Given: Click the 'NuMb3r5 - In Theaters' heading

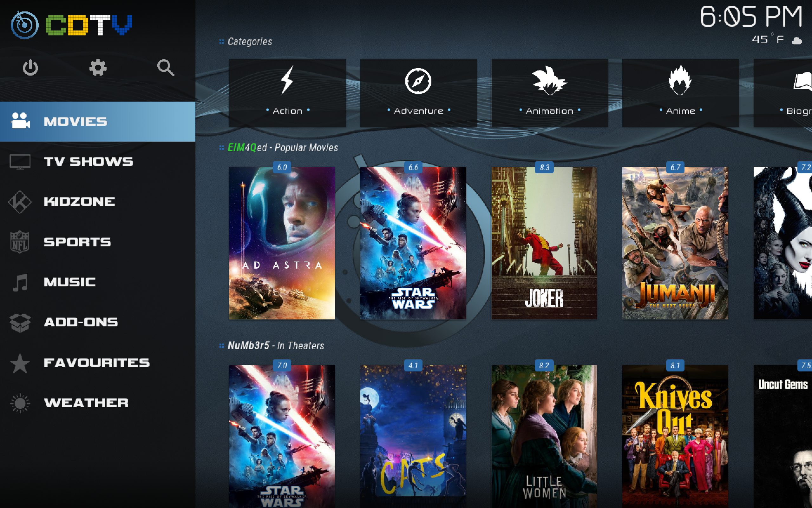Looking at the screenshot, I should (x=276, y=346).
